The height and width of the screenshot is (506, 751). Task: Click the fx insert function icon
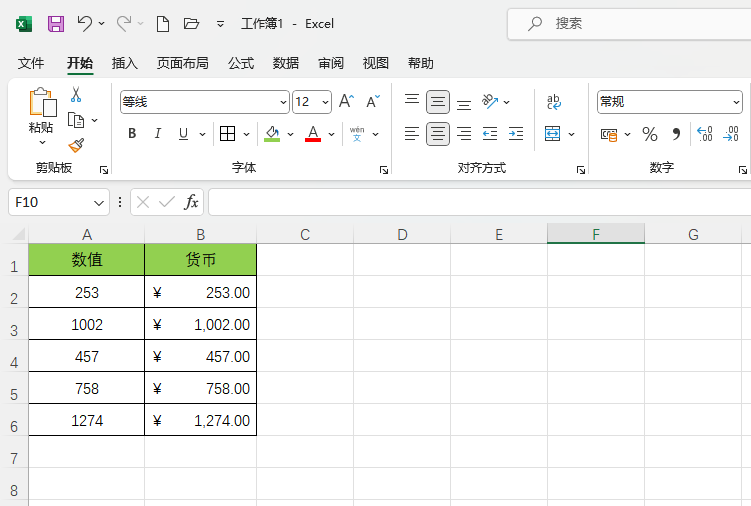pyautogui.click(x=191, y=202)
